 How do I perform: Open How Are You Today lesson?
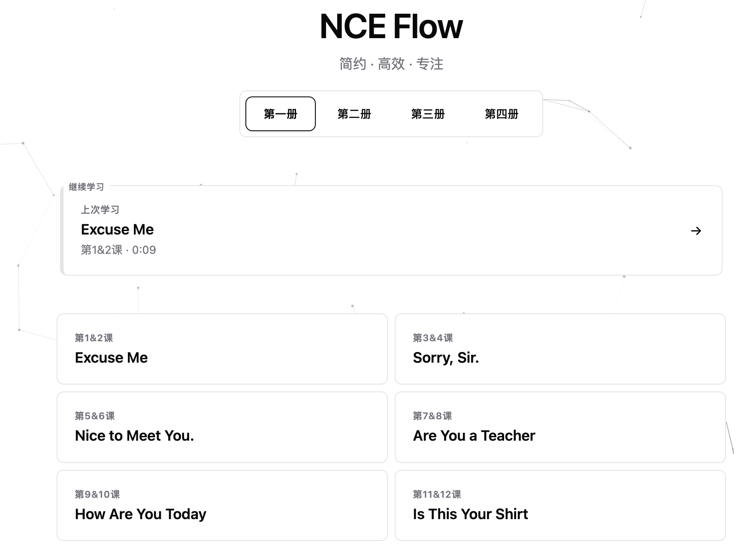(222, 505)
